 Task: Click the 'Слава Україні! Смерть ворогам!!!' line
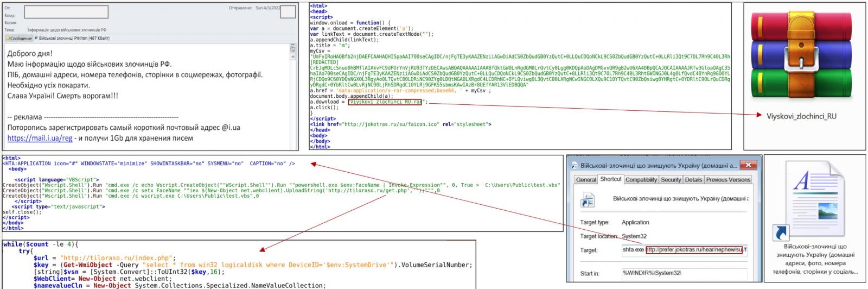(62, 96)
